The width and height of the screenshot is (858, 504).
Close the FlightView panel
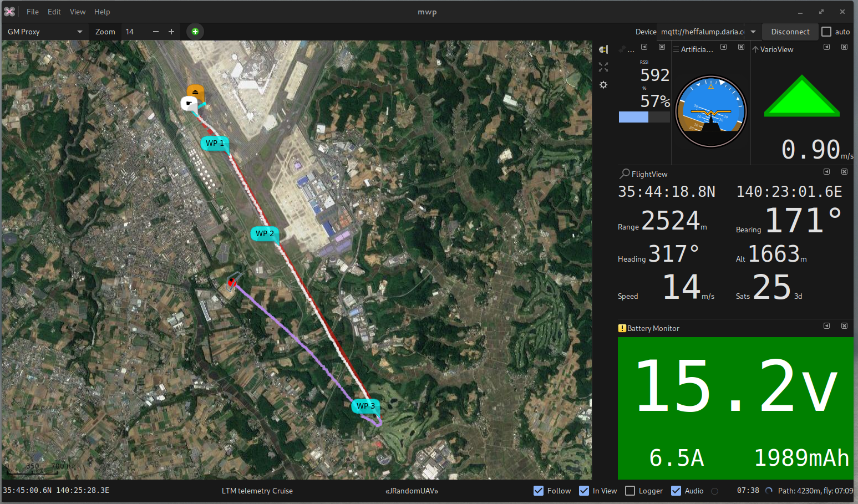click(x=844, y=172)
